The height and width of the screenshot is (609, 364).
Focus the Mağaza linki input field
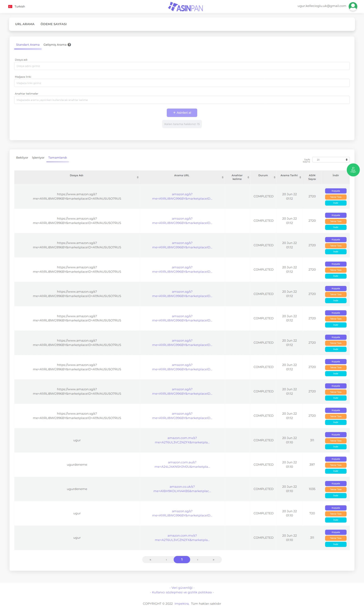(x=182, y=83)
